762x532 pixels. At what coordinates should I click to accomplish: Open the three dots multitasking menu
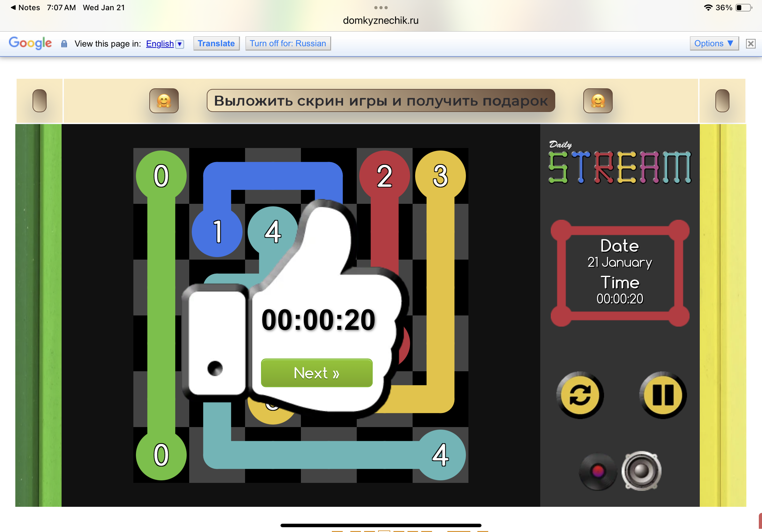[381, 7]
